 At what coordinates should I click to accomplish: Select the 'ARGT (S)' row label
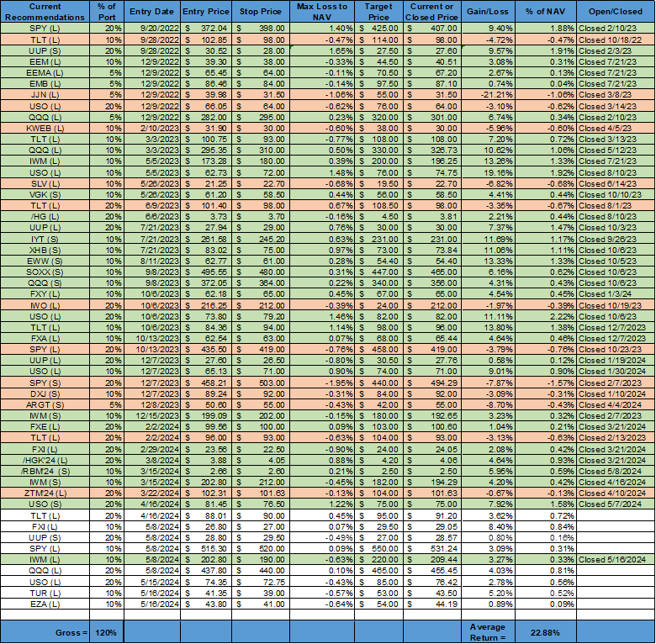coord(45,404)
